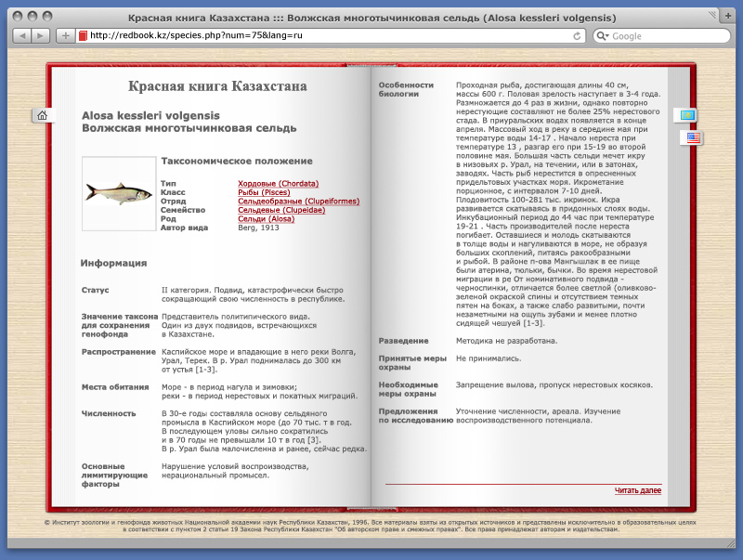Go back with the browser back arrow
The image size is (743, 560).
click(21, 35)
